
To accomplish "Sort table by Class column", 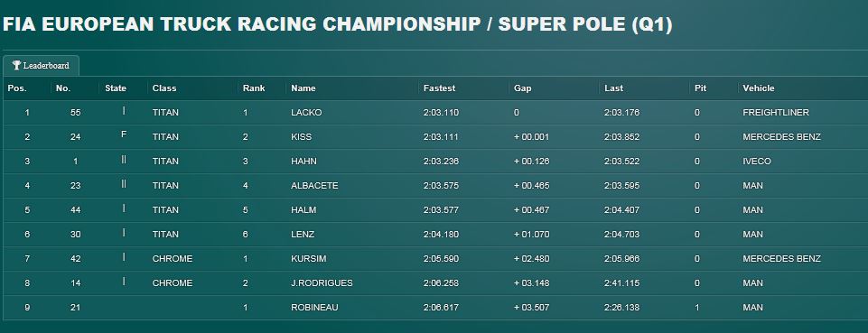I will pos(164,88).
